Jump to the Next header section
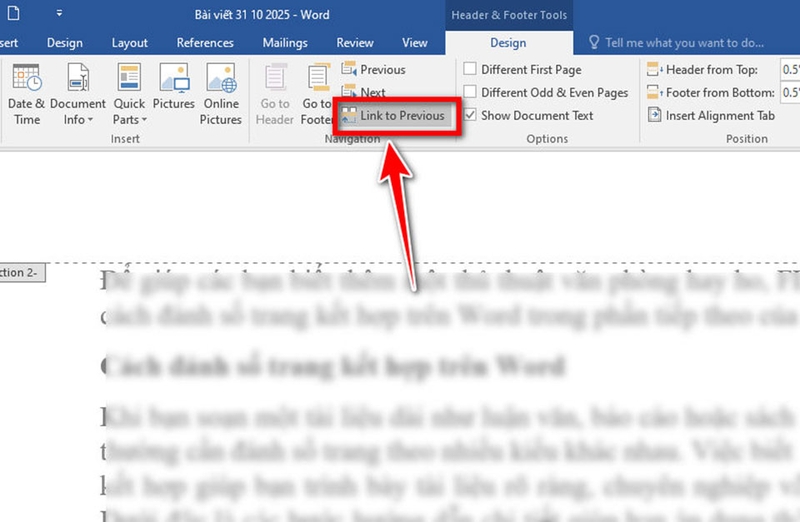 [x=363, y=92]
